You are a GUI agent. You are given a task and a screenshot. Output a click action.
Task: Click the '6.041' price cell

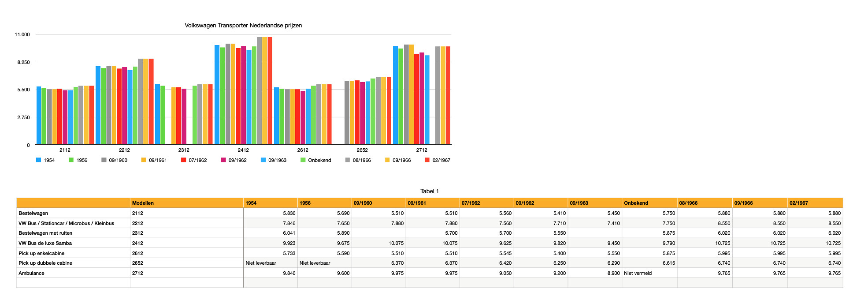(x=271, y=233)
